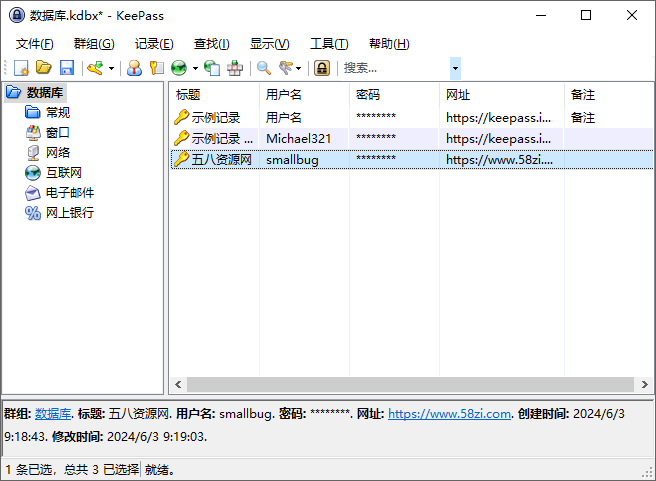The width and height of the screenshot is (656, 481).
Task: Copy user name toolbar icon
Action: (x=134, y=68)
